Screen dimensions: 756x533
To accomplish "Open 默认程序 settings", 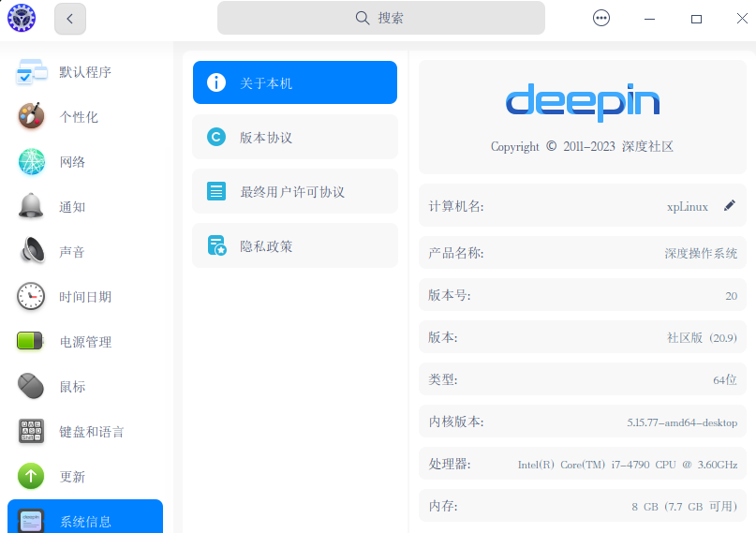I will coord(85,72).
